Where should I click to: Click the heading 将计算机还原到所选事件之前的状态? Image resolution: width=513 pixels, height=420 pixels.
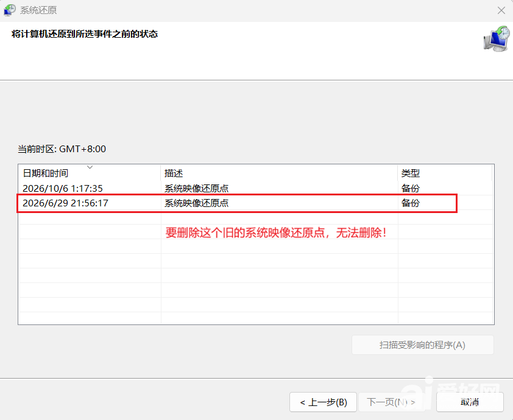point(85,34)
